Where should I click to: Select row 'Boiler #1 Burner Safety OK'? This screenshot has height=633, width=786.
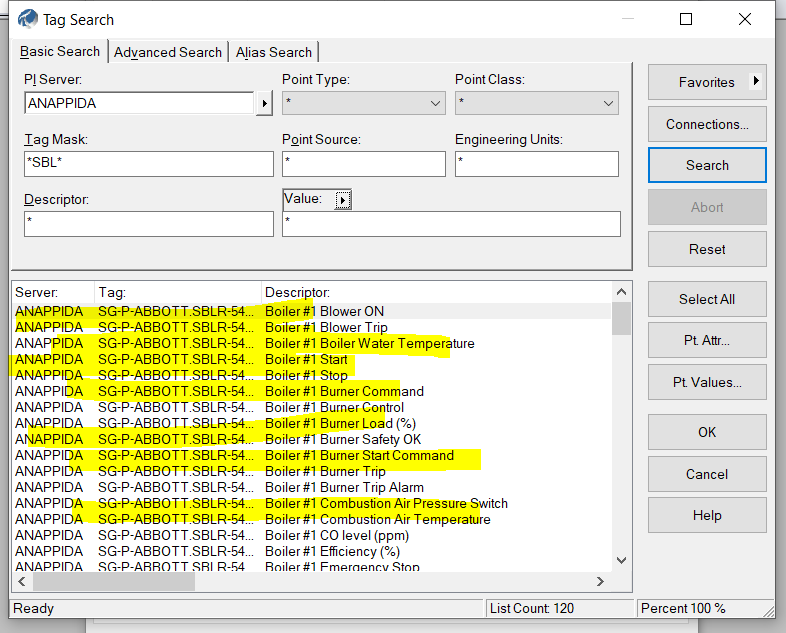[312, 440]
